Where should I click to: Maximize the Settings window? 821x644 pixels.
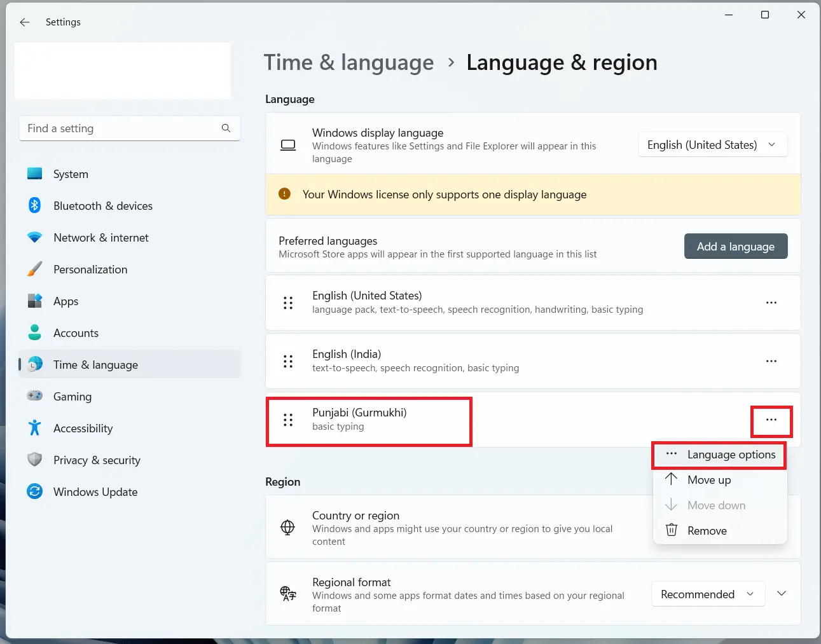[x=765, y=15]
